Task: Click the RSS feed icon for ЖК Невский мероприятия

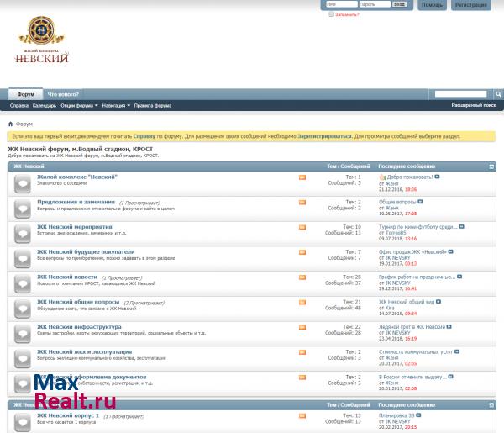Action: 302,227
